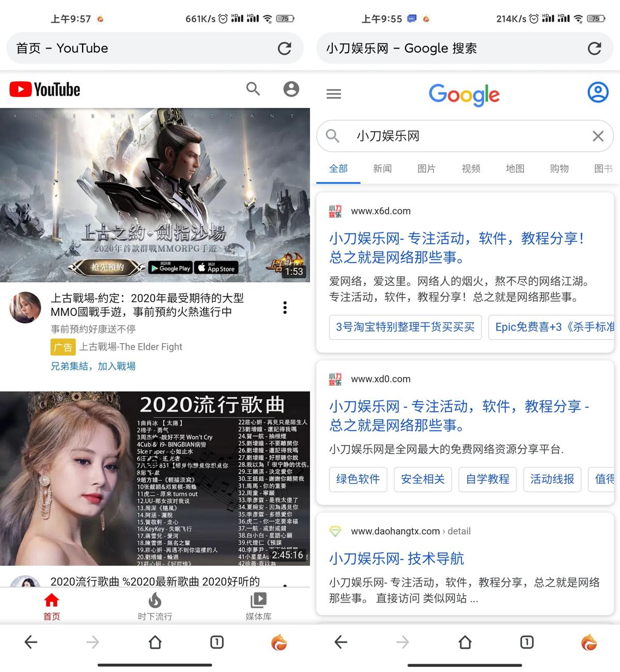This screenshot has width=620, height=672.
Task: Open the tab switcher in right browser
Action: click(x=526, y=642)
